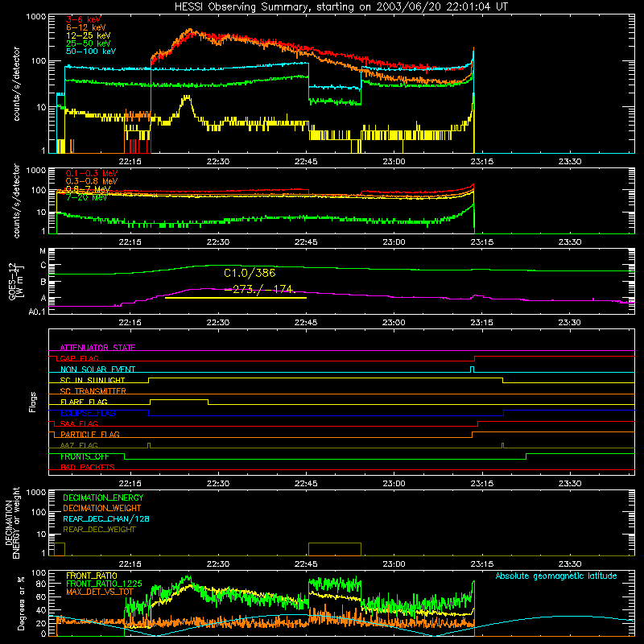Screen dimensions: 644x644
Task: Click the DECIMATION_WEIGHT legend label
Action: click(x=102, y=508)
